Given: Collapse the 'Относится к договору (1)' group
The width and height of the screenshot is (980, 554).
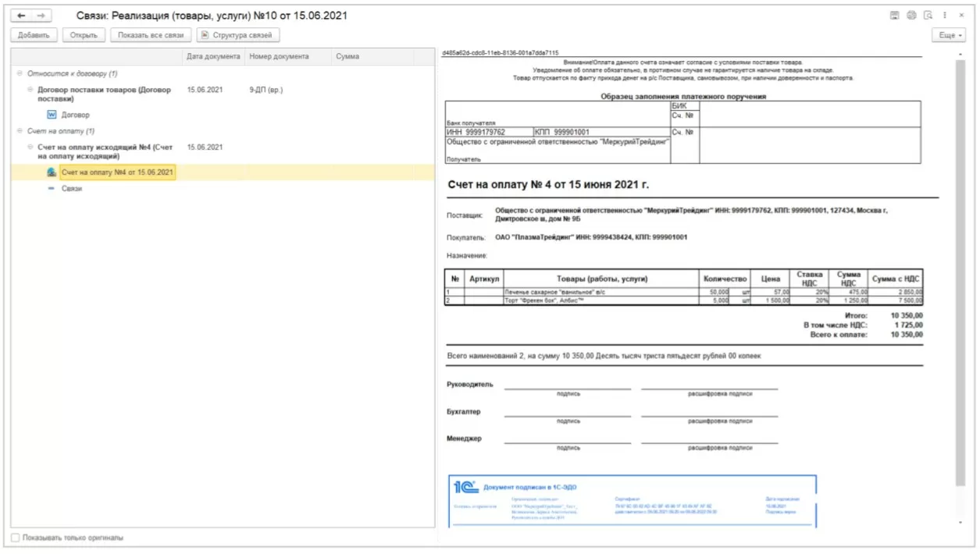Looking at the screenshot, I should (x=20, y=73).
